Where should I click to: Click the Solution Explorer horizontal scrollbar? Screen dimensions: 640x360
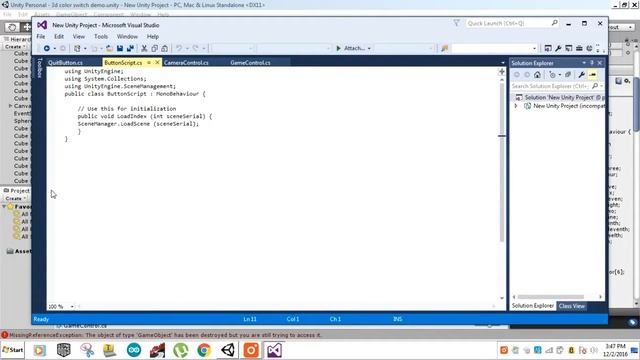(x=551, y=297)
